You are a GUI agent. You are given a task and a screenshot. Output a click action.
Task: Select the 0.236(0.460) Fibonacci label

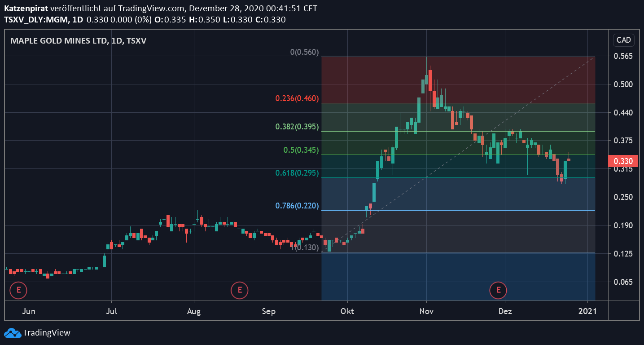coord(297,98)
